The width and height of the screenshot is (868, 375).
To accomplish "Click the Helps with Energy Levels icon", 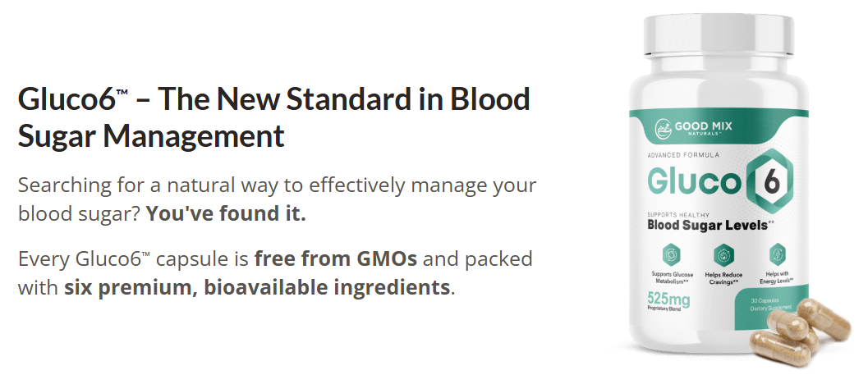I will [774, 253].
